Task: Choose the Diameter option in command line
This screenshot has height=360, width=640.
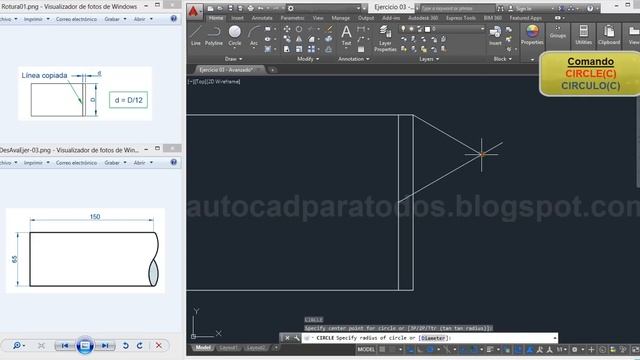Action: (433, 338)
